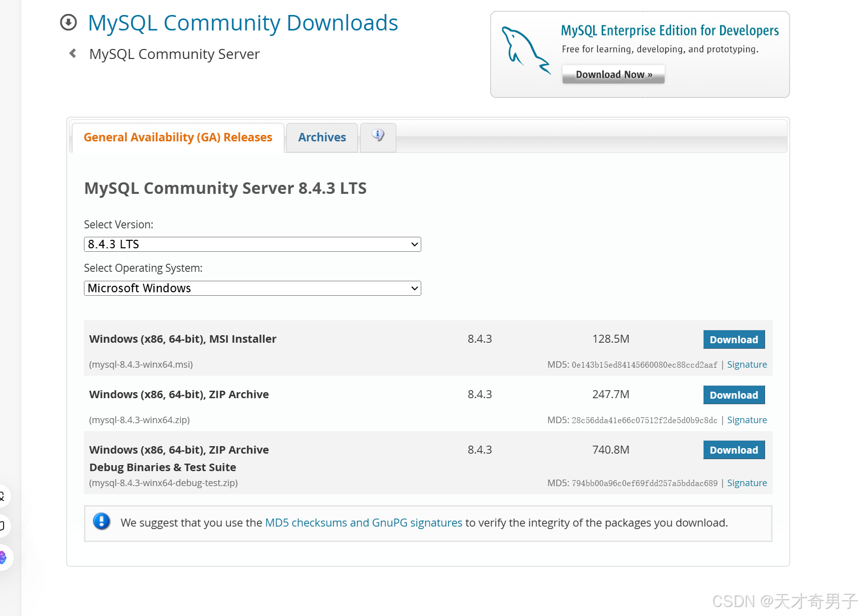Click the filename (mysql-8.4.3-winx64.zip)
This screenshot has width=860, height=616.
tap(139, 420)
